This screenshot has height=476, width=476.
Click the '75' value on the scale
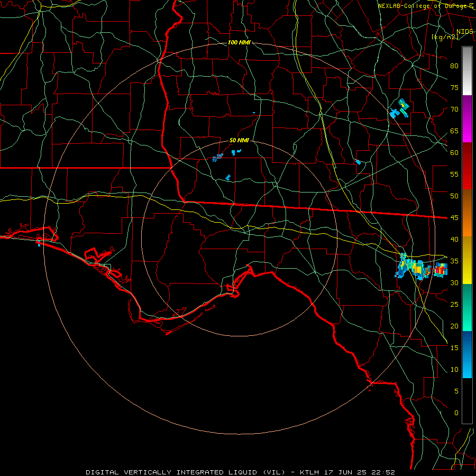454,88
